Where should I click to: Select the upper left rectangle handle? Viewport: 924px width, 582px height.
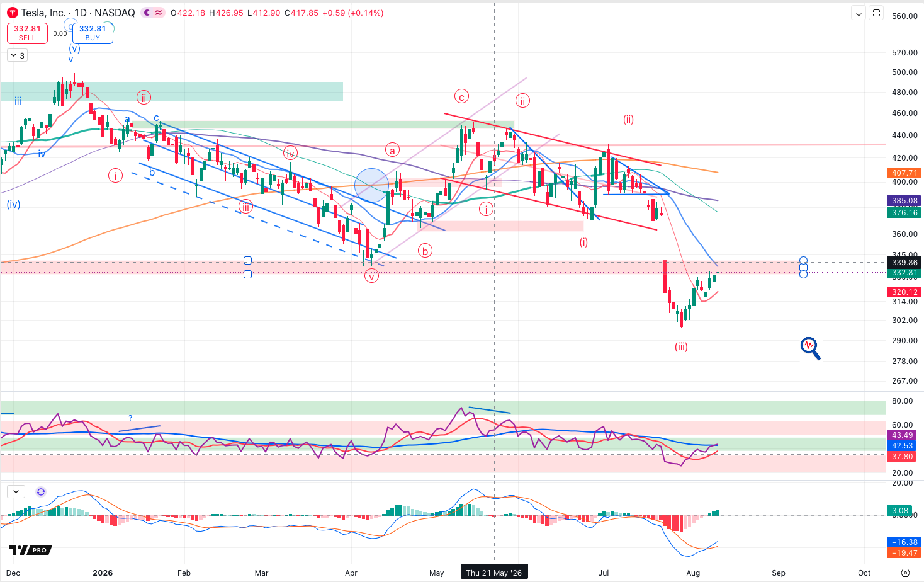click(x=247, y=261)
